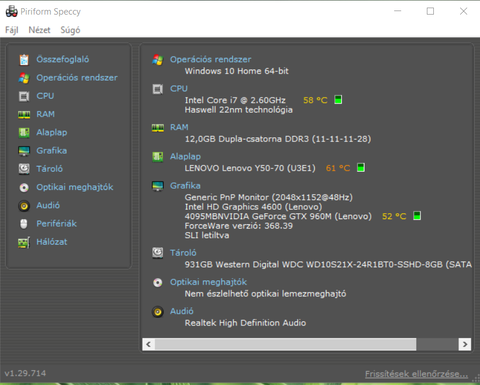Click the LENOVO Lenovo Y50-70 (U3E1) text

pos(250,168)
